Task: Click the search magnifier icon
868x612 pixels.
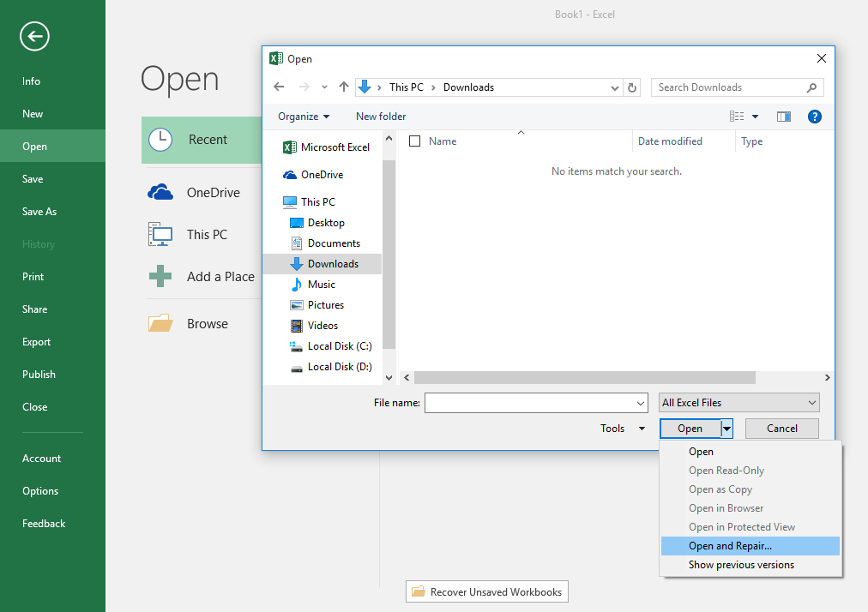Action: (811, 87)
